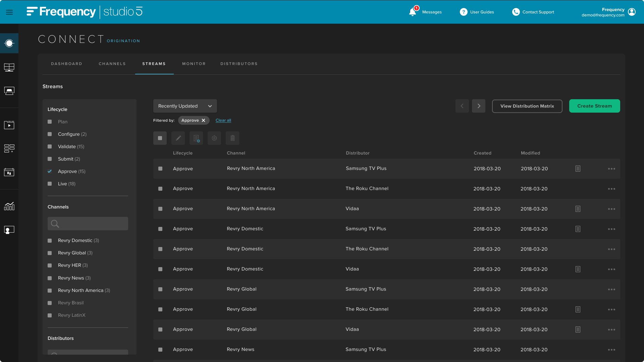This screenshot has width=644, height=362.
Task: Open document icon for Revry North America Vidaa row
Action: [x=578, y=209]
